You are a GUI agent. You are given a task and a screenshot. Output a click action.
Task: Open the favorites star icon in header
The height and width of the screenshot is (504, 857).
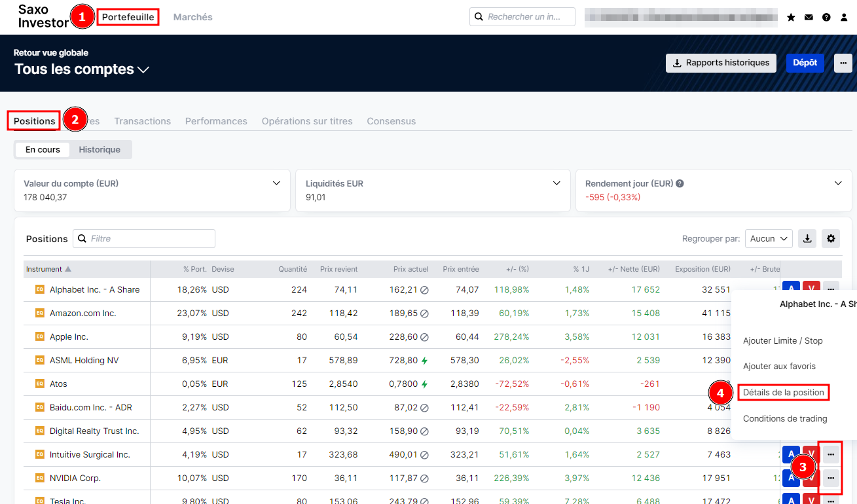(791, 17)
